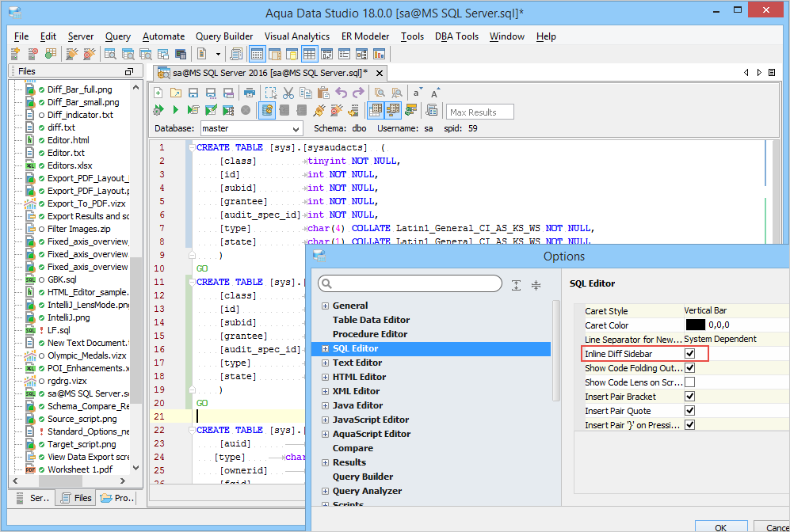Uncheck the Inline Diff Sidebar checkbox
This screenshot has width=790, height=532.
[x=689, y=354]
